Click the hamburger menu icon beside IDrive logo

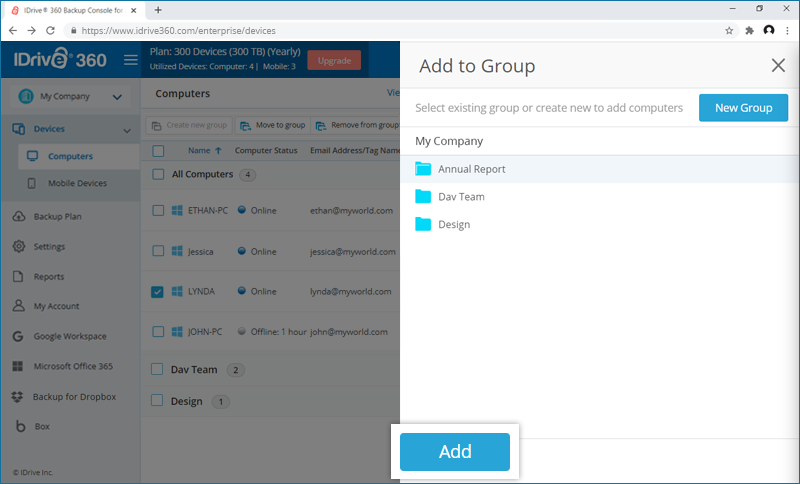coord(130,60)
